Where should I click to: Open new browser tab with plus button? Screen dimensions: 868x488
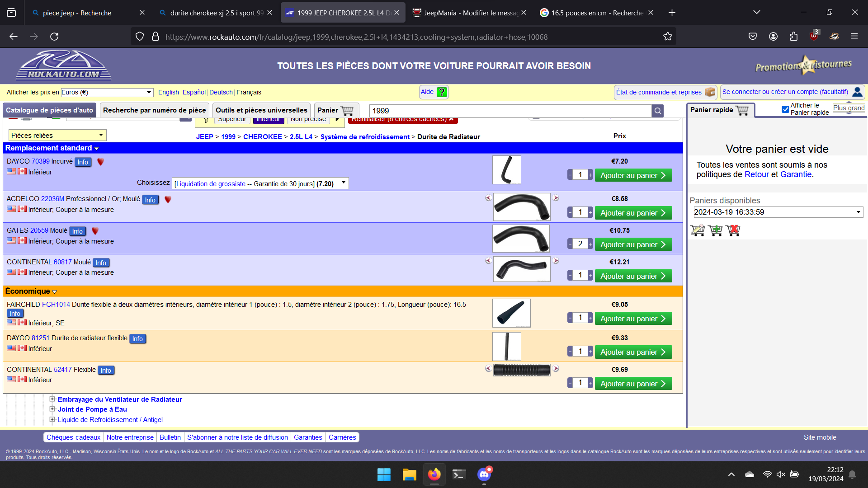point(672,13)
